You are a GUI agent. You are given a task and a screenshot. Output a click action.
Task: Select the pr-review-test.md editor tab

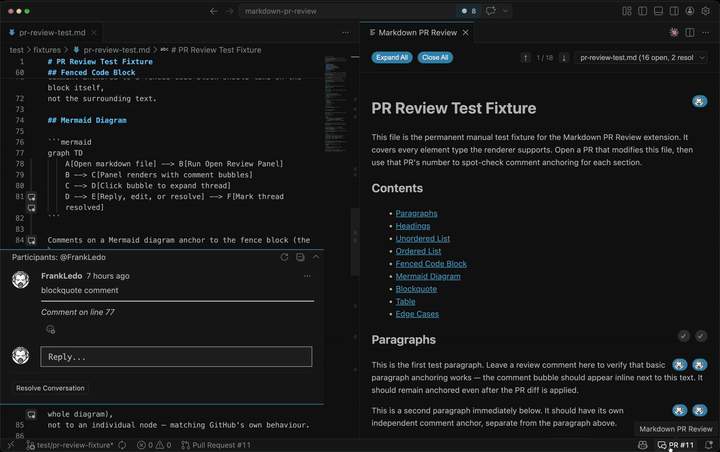point(52,33)
